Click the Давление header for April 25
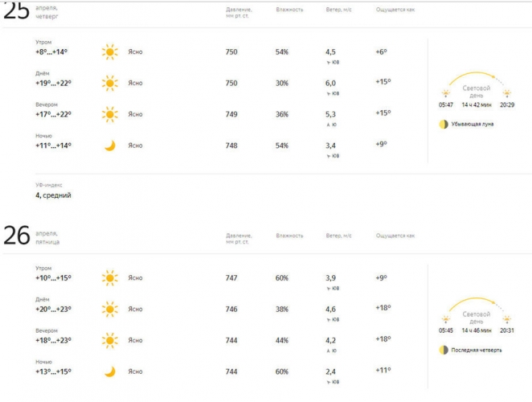 (x=237, y=12)
